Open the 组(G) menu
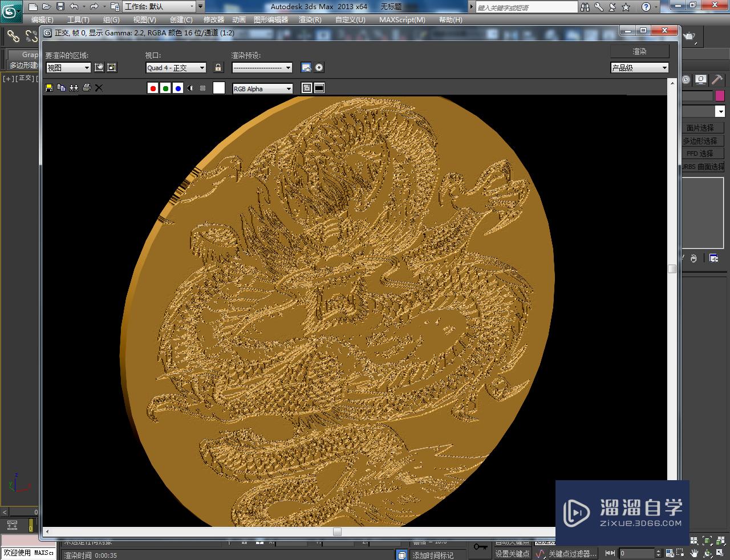The image size is (730, 560). pos(111,19)
